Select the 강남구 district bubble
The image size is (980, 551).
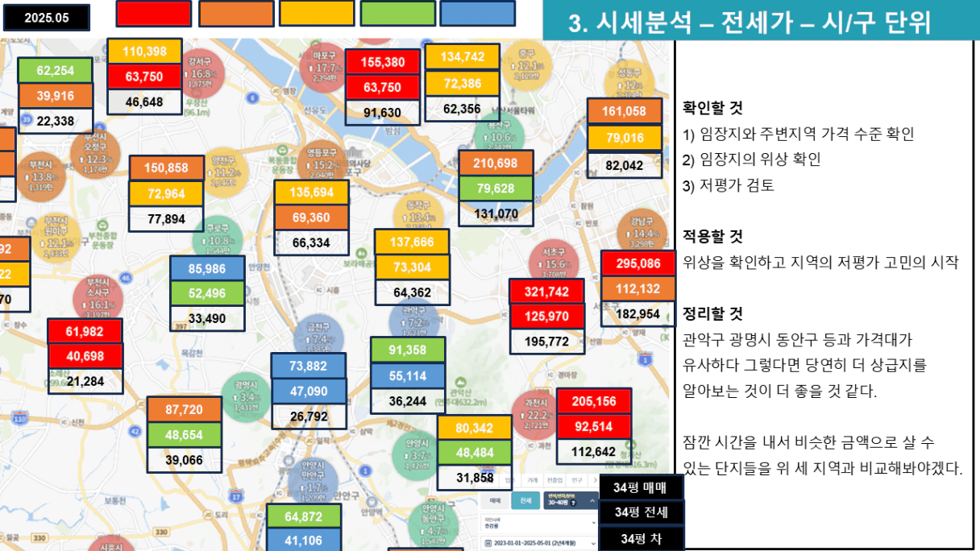click(x=641, y=232)
